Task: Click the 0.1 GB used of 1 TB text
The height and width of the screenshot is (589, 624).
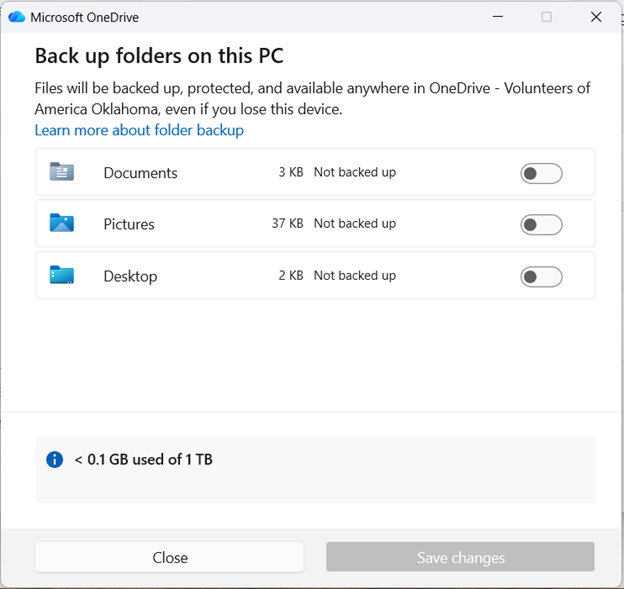Action: [x=143, y=460]
